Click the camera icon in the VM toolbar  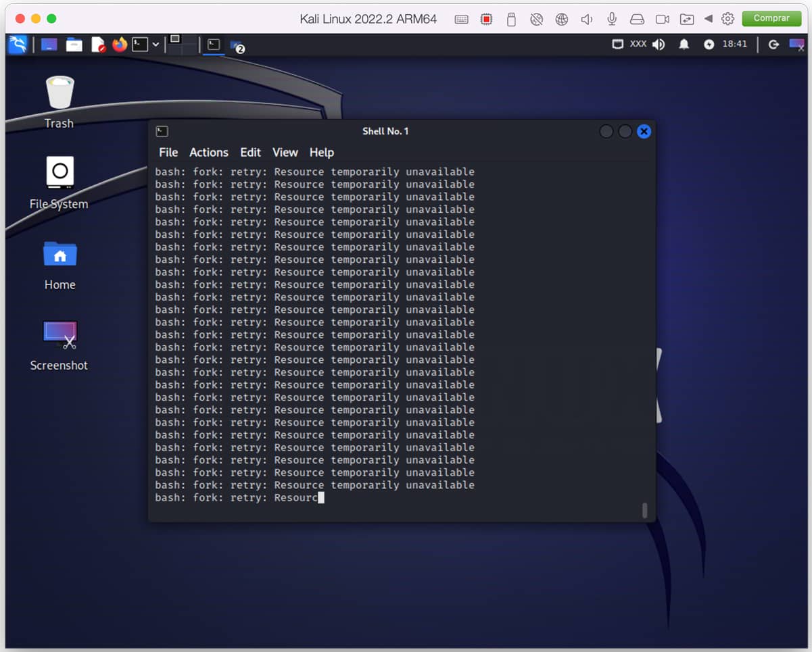pyautogui.click(x=662, y=19)
